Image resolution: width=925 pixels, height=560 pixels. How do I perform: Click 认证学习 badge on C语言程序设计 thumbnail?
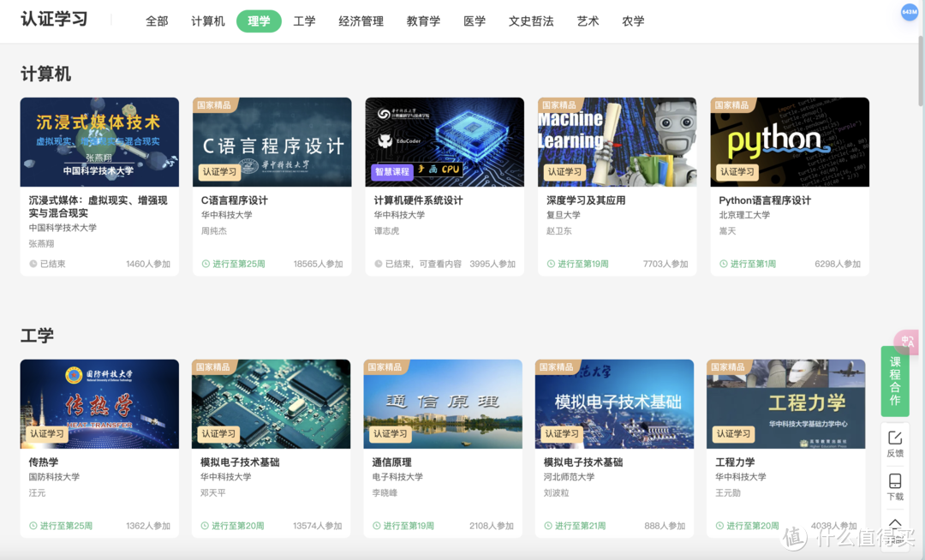[x=219, y=171]
